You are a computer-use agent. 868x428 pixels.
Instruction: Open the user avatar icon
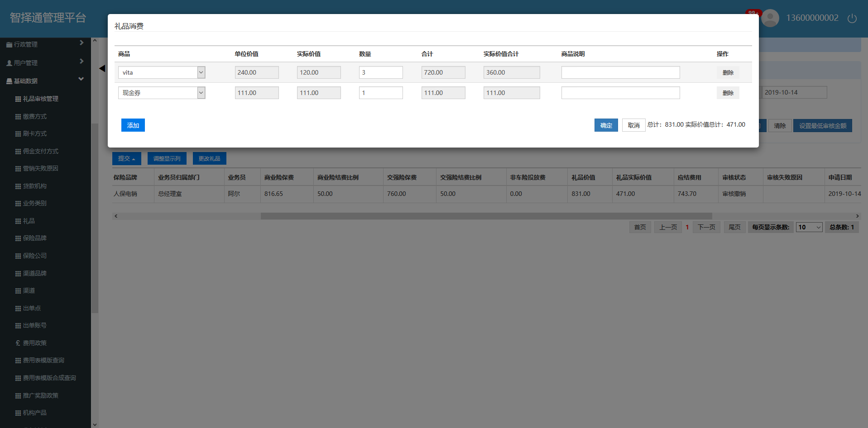(x=770, y=18)
